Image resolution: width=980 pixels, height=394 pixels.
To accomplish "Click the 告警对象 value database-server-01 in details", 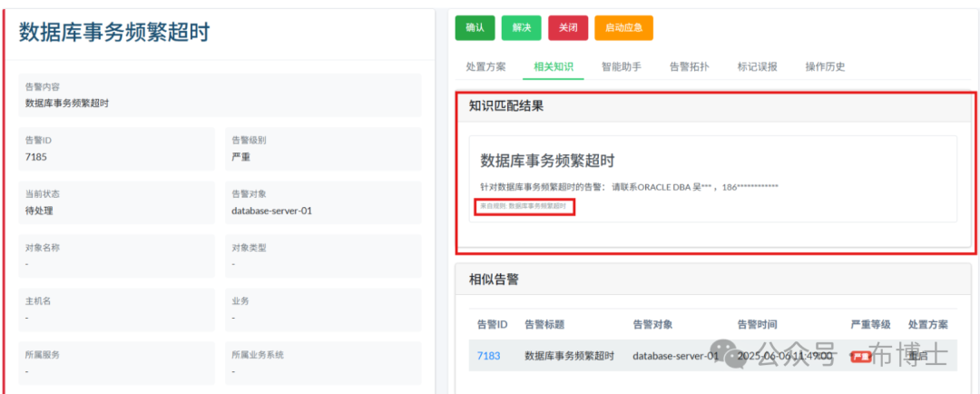I will [271, 211].
